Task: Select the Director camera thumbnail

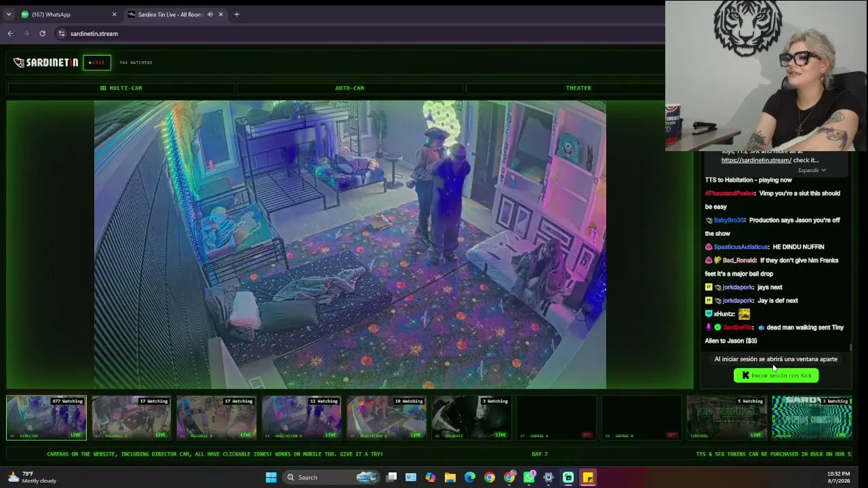Action: click(x=46, y=418)
